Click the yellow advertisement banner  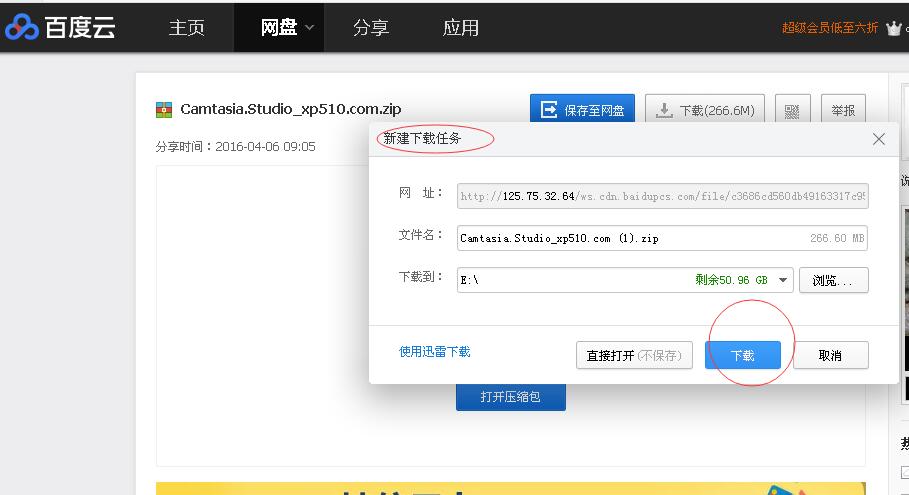(511, 488)
